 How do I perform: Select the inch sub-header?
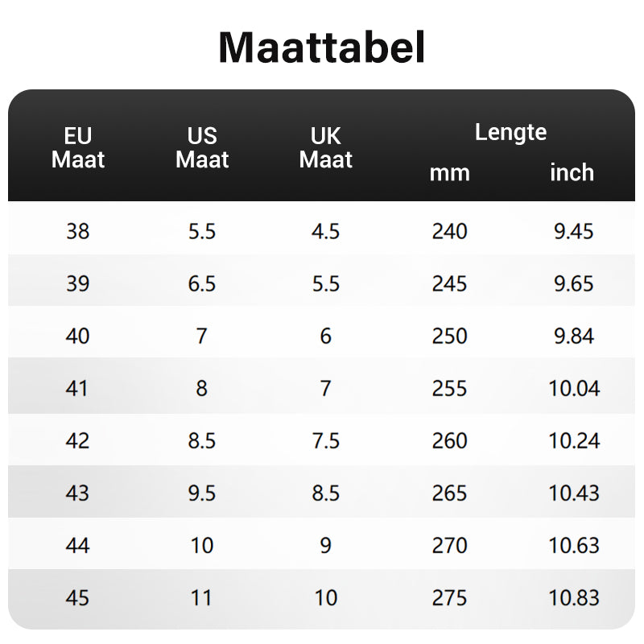(572, 172)
